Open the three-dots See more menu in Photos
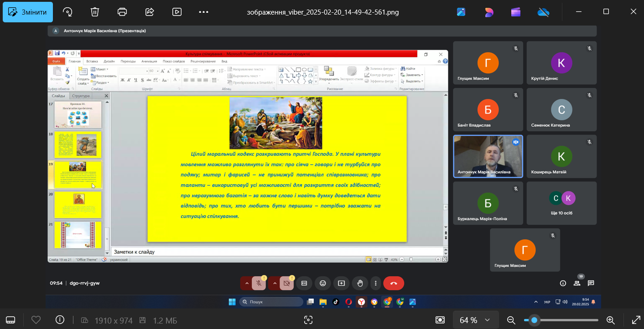The image size is (644, 329). click(204, 12)
